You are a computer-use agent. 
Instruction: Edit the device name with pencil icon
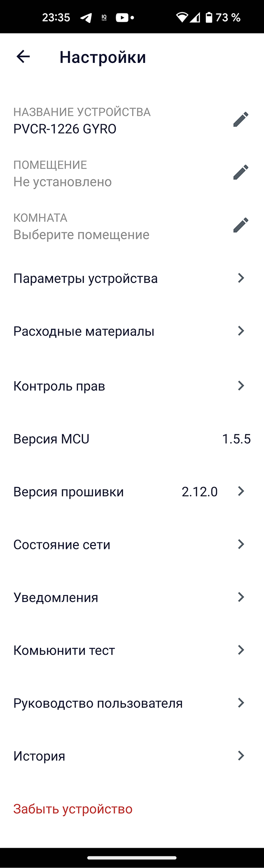241,119
